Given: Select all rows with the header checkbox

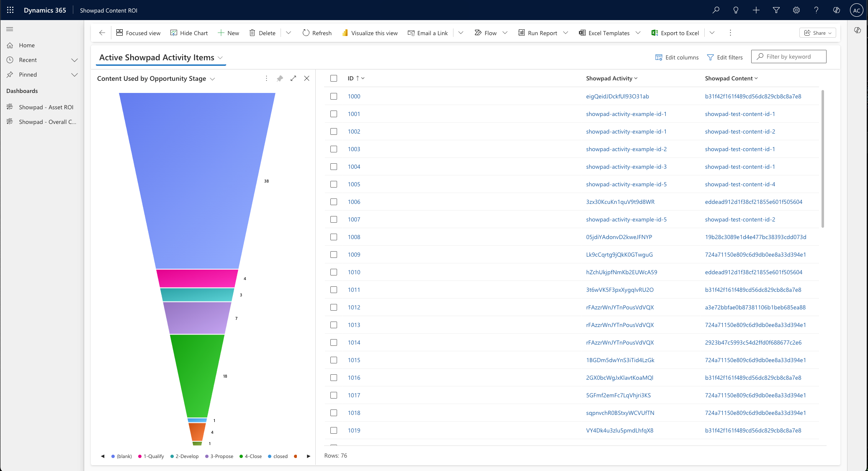Looking at the screenshot, I should (x=334, y=78).
